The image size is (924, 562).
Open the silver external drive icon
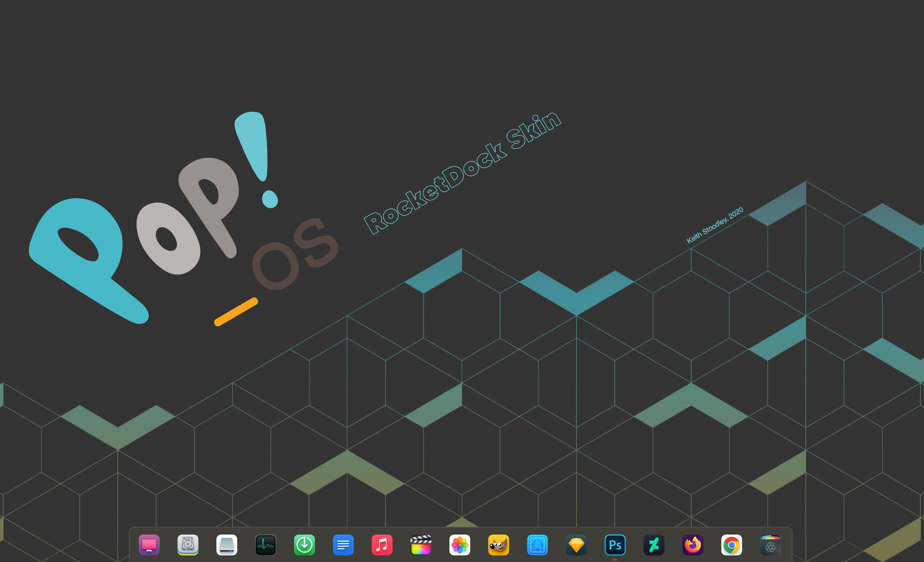[227, 545]
